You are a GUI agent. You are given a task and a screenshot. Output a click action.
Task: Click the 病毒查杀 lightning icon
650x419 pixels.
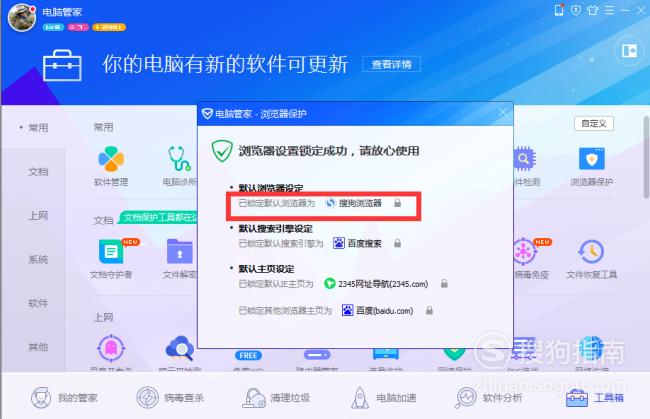148,397
